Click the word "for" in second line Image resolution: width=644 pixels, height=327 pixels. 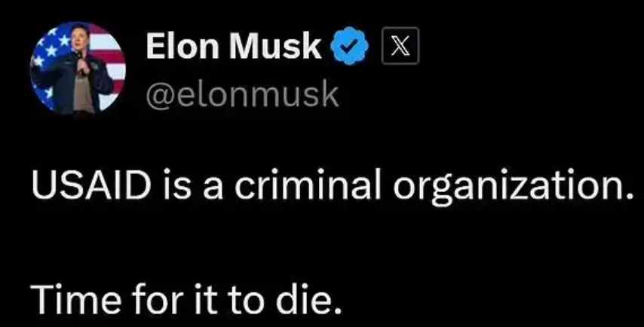(x=157, y=298)
